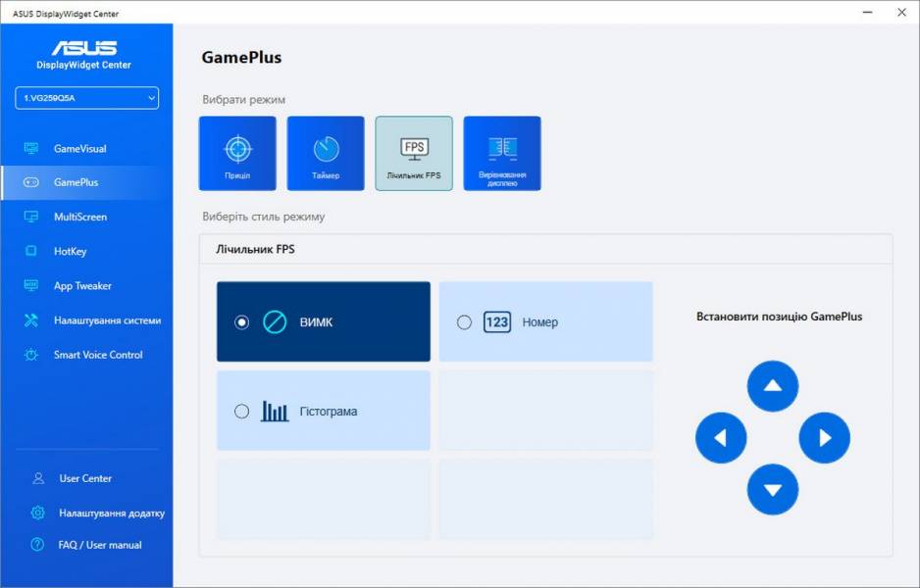The width and height of the screenshot is (920, 588).
Task: Open the GameVisual sidebar section
Action: coord(79,149)
